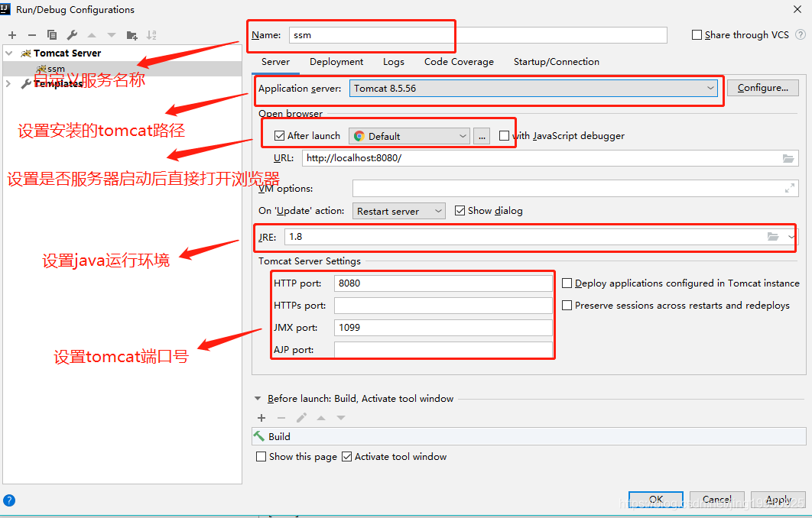Enable Preserve sessions across restarts
The height and width of the screenshot is (518, 812).
pyautogui.click(x=567, y=306)
